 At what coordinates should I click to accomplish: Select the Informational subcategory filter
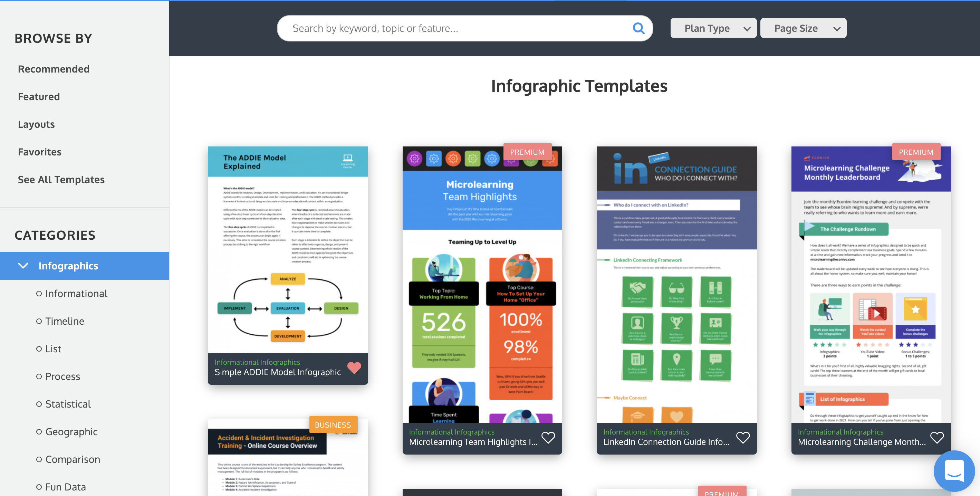[x=76, y=293]
